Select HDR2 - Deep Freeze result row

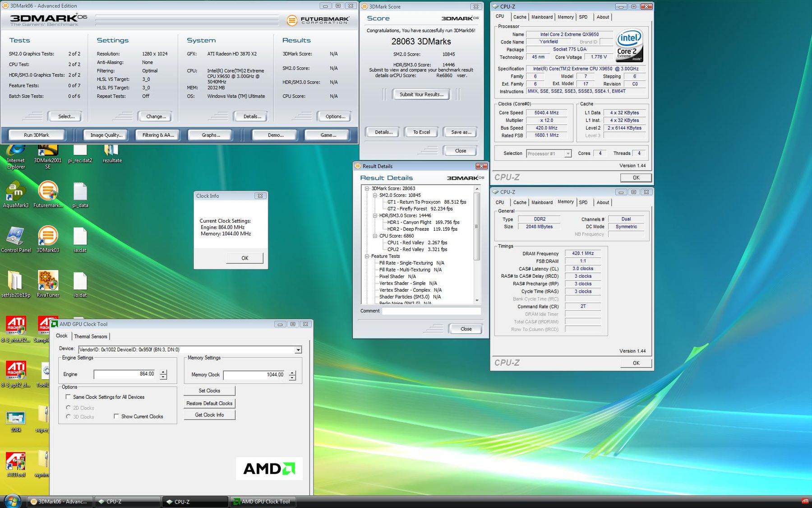(x=422, y=229)
